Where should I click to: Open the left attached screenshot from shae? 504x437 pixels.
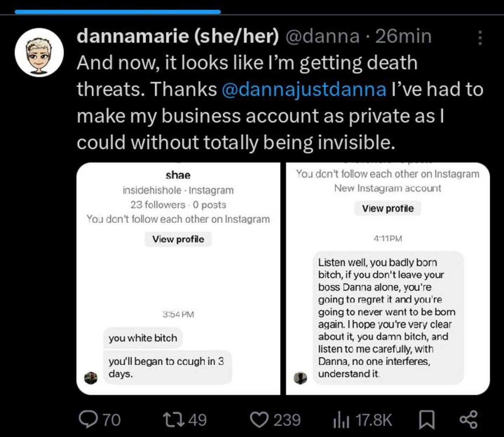click(x=178, y=278)
